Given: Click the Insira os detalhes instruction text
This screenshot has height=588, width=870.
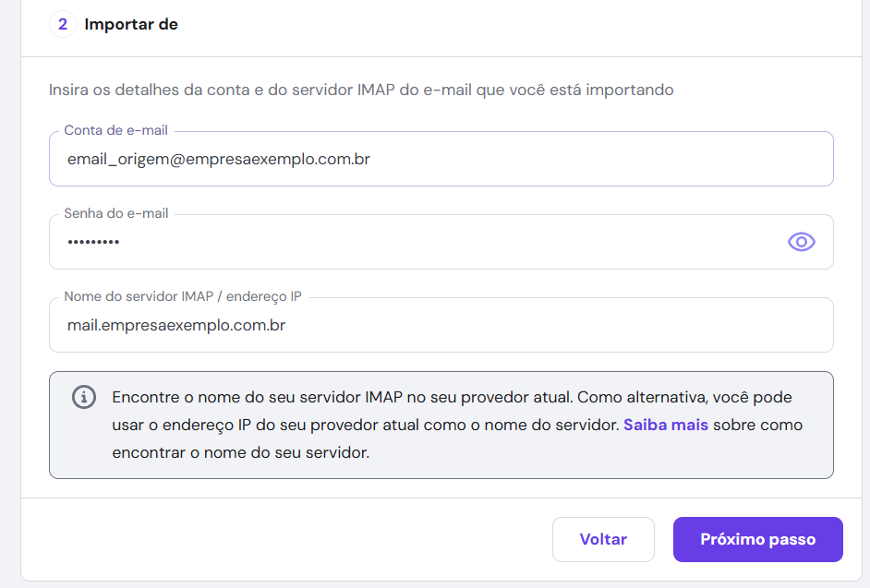Looking at the screenshot, I should click(361, 90).
